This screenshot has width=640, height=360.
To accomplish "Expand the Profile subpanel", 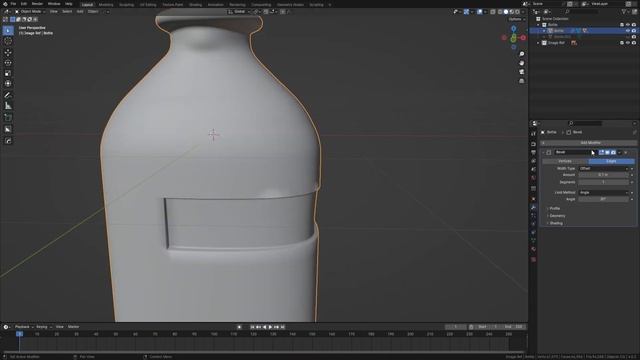I will (554, 209).
